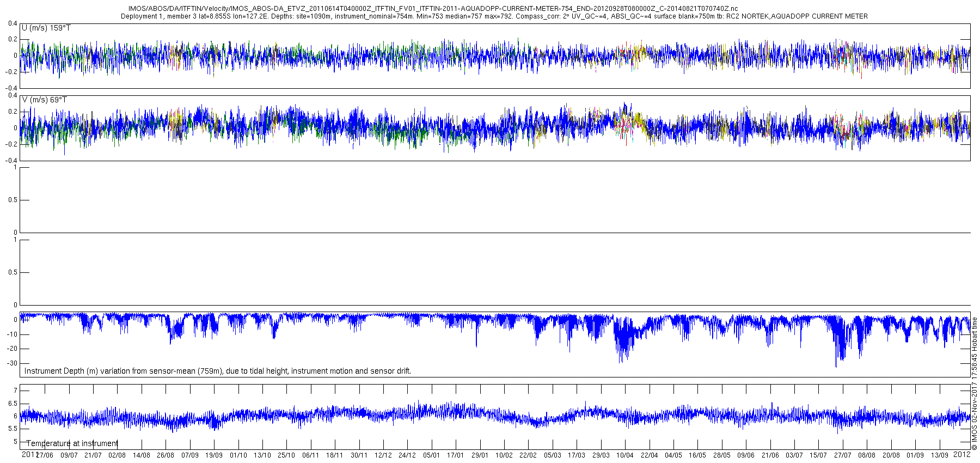Select the 19/09 date tick label
This screenshot has height=463, width=980.
click(x=214, y=455)
